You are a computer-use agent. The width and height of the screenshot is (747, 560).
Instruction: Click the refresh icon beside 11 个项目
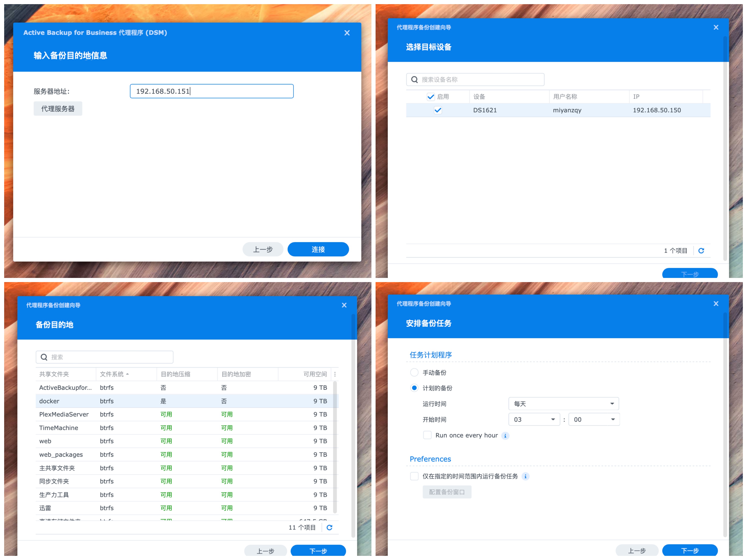[329, 527]
